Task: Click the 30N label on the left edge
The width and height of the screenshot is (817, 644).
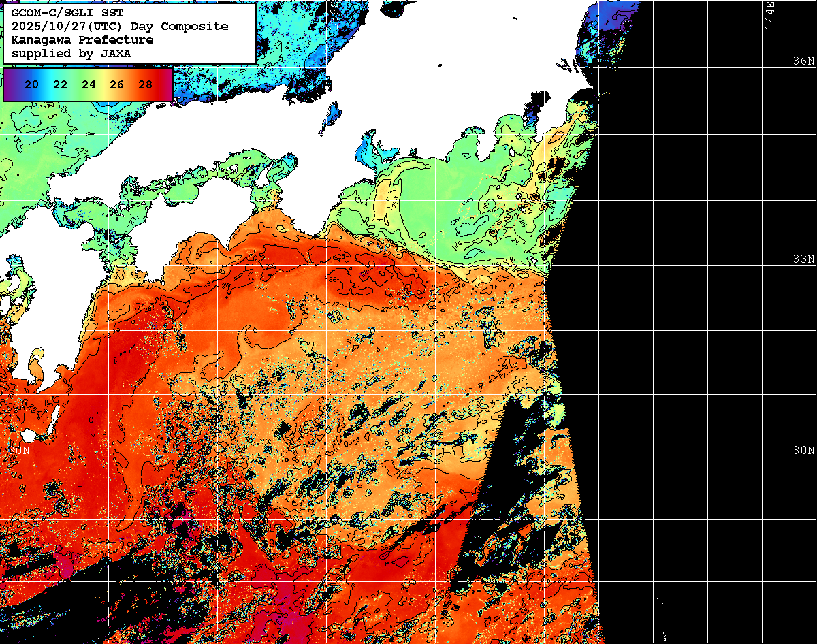Action: pos(18,451)
